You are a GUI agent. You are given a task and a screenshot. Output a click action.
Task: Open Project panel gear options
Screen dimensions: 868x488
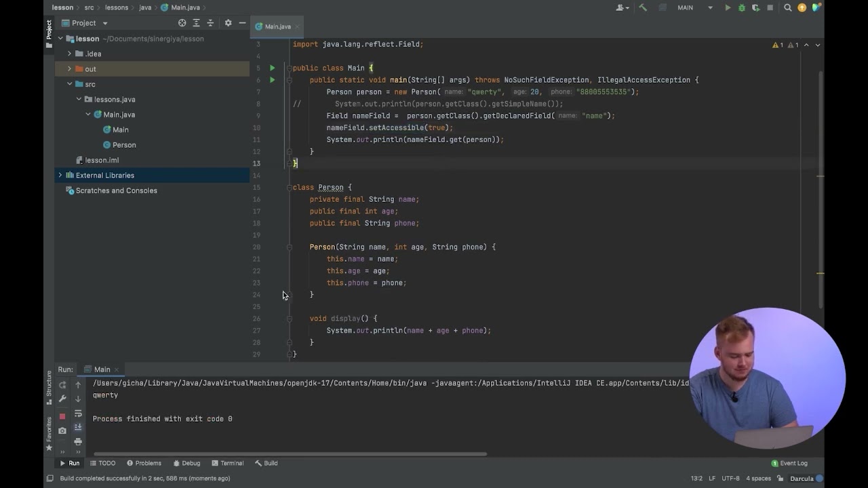pos(228,22)
